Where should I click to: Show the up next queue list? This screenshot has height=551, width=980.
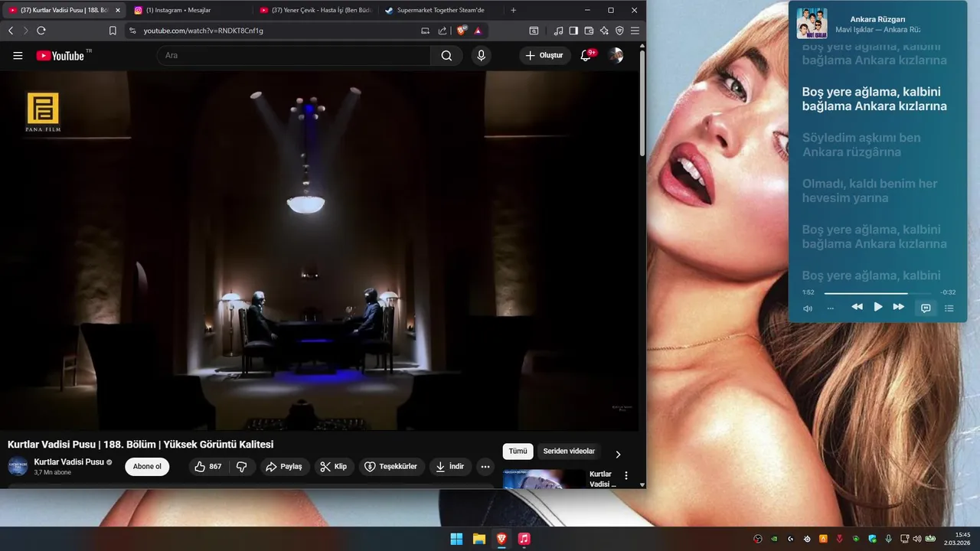pos(949,308)
